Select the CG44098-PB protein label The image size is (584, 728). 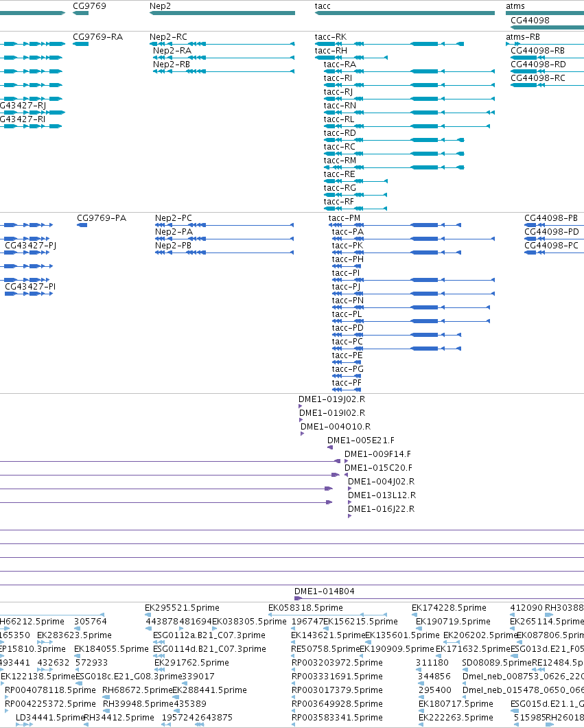pyautogui.click(x=551, y=218)
